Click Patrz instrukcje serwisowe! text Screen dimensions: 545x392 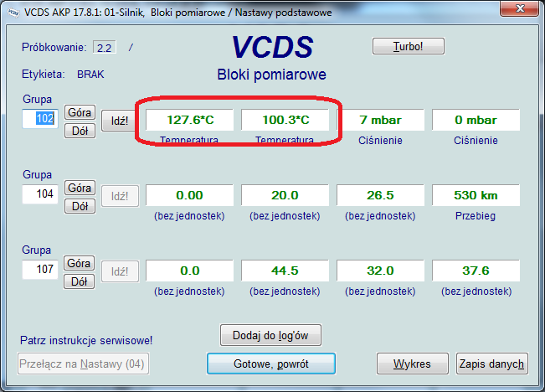86,340
